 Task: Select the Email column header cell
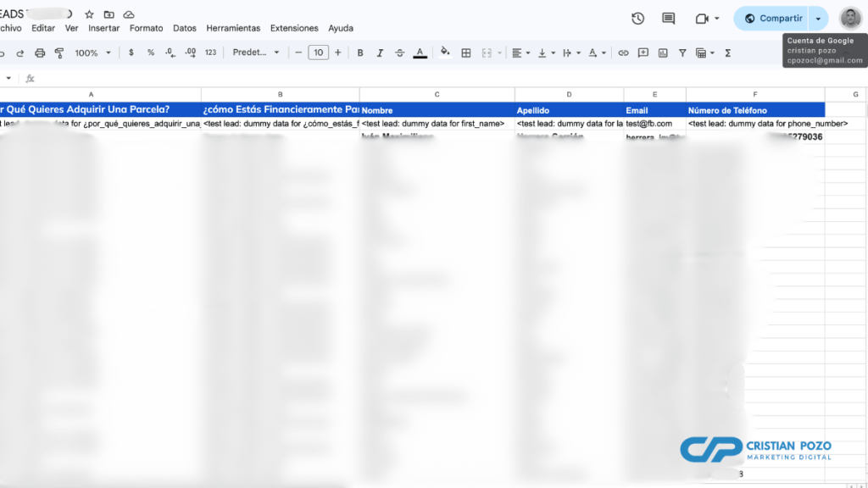point(654,110)
